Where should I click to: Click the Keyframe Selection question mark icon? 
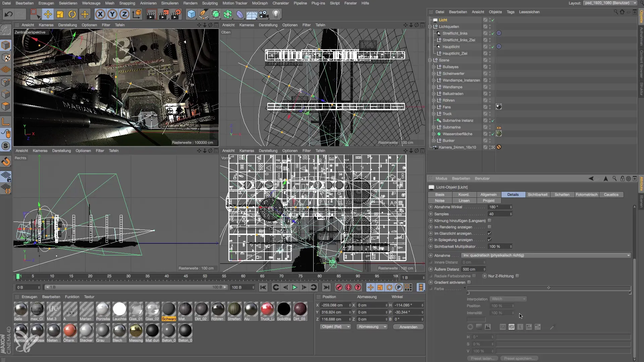pos(358,287)
